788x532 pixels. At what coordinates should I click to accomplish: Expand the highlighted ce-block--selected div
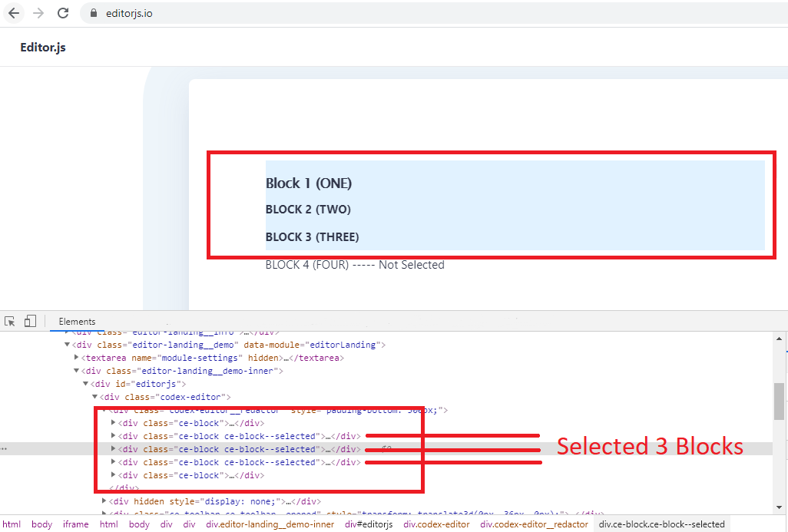(113, 449)
